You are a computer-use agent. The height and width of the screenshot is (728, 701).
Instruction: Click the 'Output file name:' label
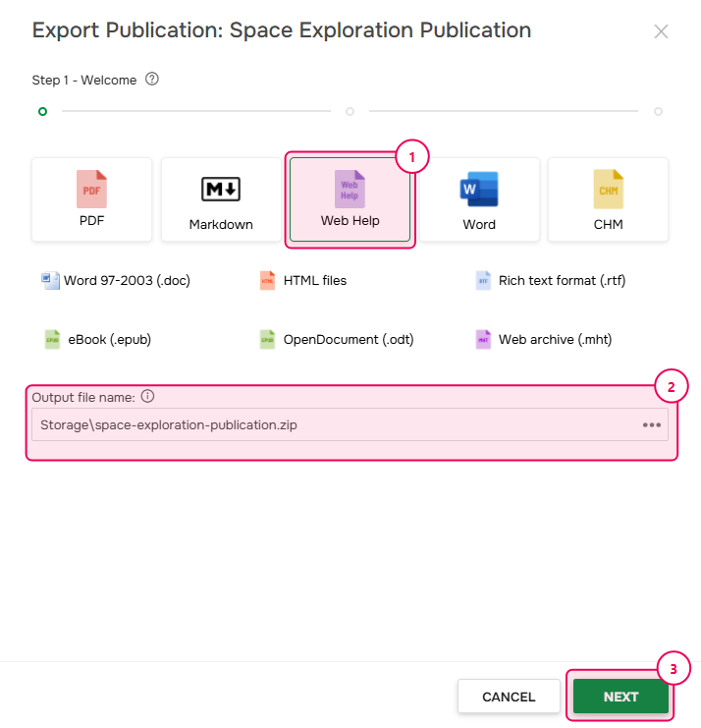click(x=83, y=398)
